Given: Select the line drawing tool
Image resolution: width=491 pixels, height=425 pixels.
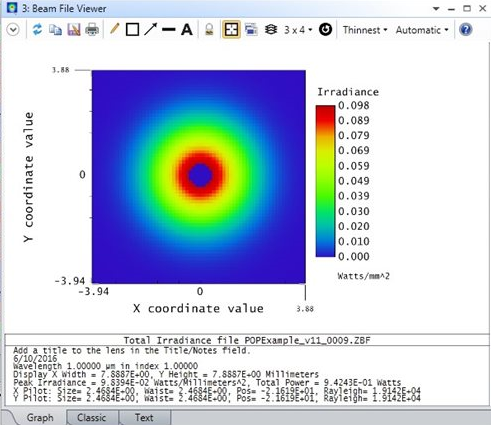Looking at the screenshot, I should (x=169, y=30).
